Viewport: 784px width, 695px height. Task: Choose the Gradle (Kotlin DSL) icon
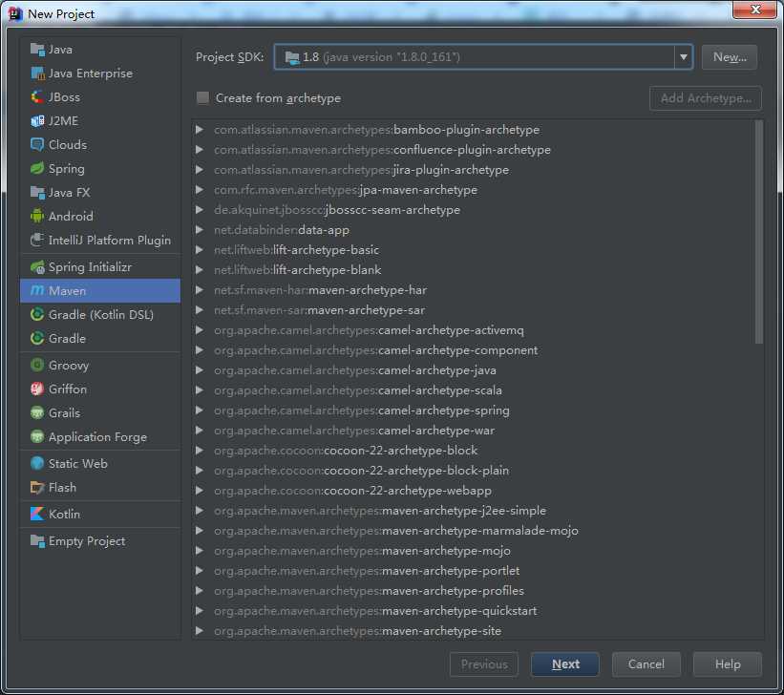[x=37, y=314]
